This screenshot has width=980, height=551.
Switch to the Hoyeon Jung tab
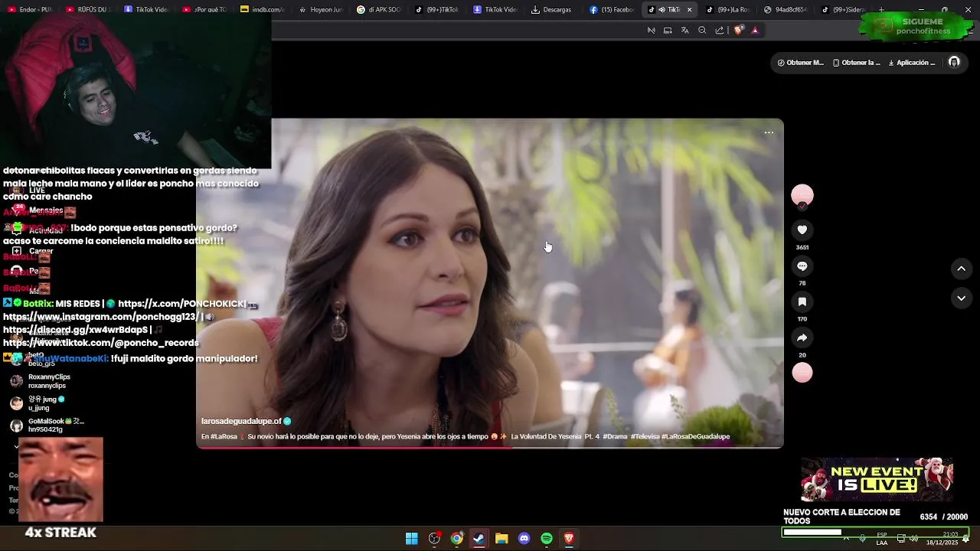pos(321,10)
